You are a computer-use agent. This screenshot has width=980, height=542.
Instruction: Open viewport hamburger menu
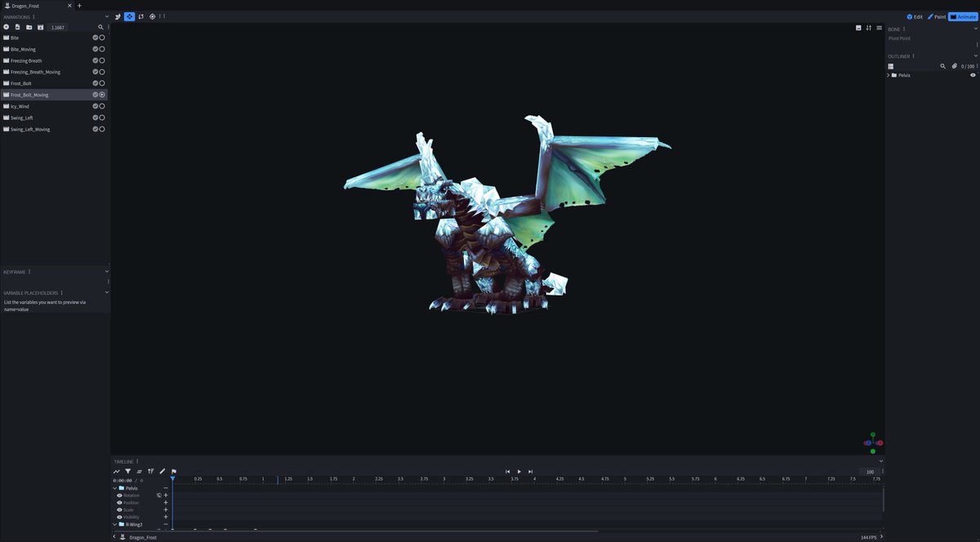pos(879,27)
